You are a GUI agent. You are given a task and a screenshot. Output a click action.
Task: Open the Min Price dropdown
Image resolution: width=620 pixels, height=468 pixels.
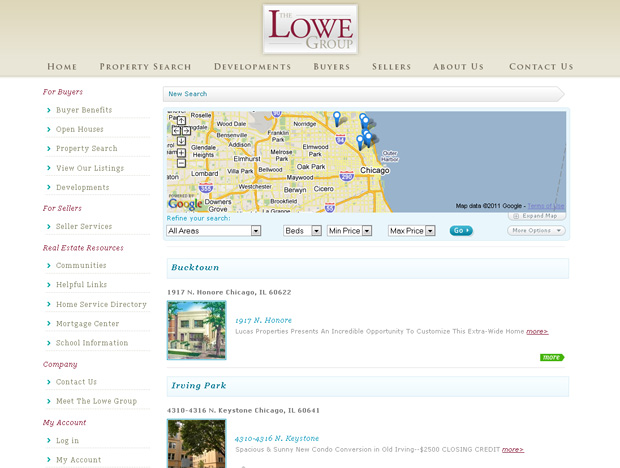click(350, 231)
